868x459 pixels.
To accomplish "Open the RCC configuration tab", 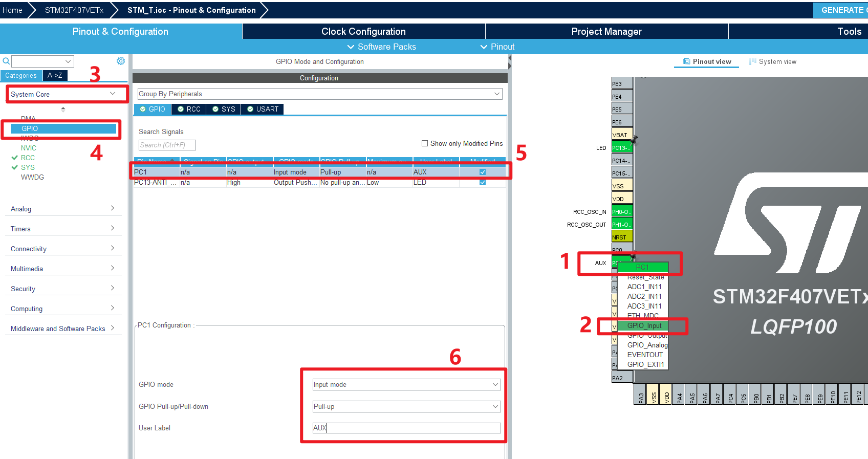I will (189, 109).
